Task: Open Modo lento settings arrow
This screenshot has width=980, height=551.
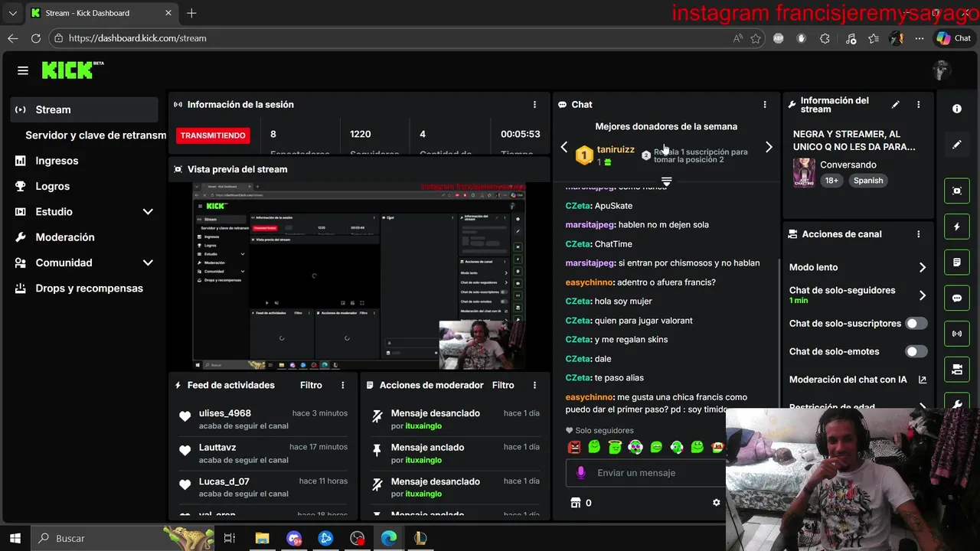Action: click(923, 268)
